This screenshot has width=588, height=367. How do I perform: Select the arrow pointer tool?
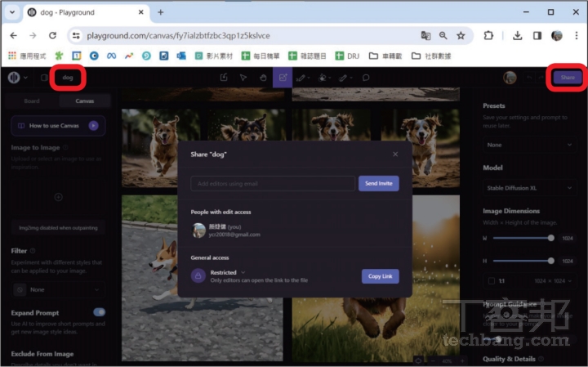tap(243, 78)
